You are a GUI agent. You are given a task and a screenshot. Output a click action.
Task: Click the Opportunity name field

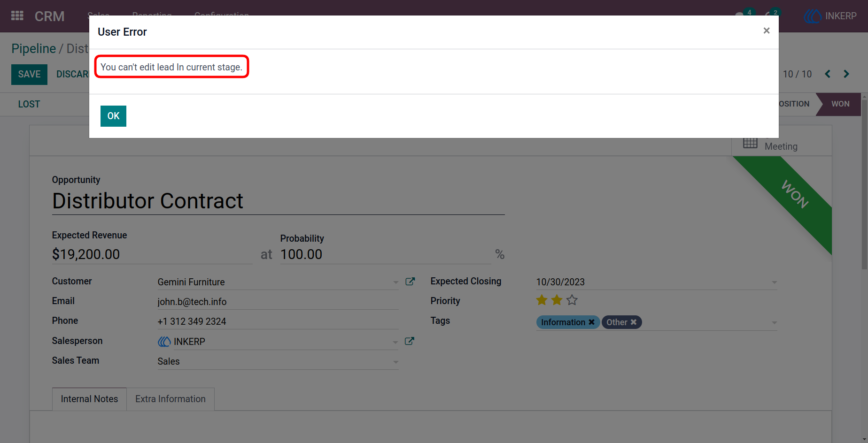tap(278, 201)
